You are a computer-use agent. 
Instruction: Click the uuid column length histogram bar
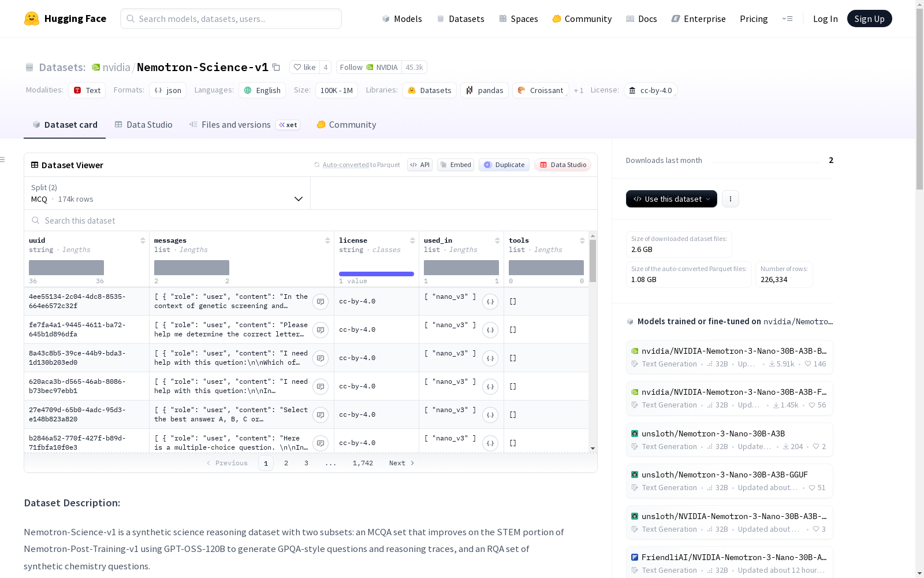66,268
